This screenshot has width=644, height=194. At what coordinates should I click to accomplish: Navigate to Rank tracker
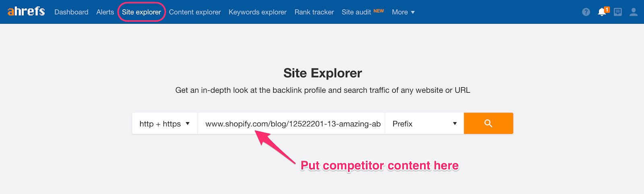pos(314,12)
